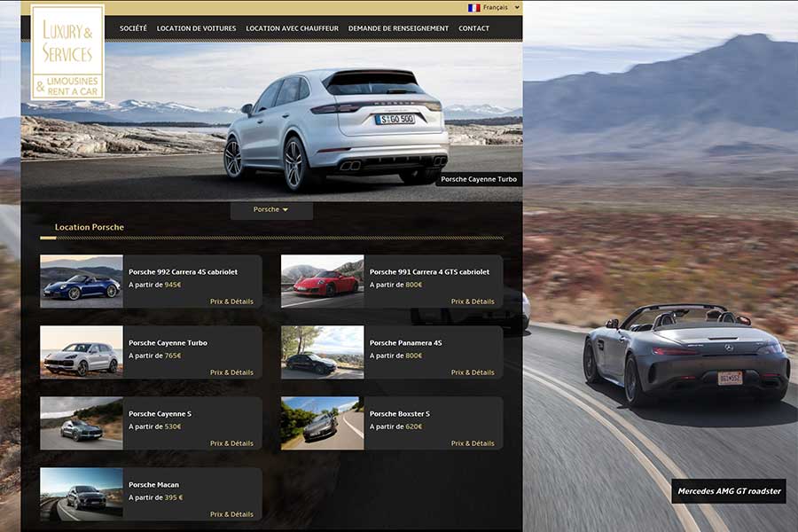
Task: Select the Cayenne Turbo listing thumbnail
Action: click(82, 352)
